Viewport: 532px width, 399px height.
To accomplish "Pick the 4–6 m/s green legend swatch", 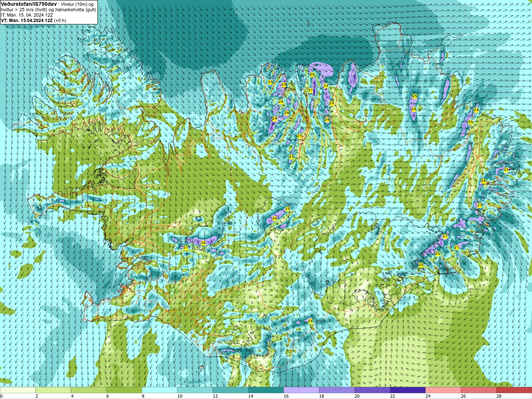I will coord(89,390).
